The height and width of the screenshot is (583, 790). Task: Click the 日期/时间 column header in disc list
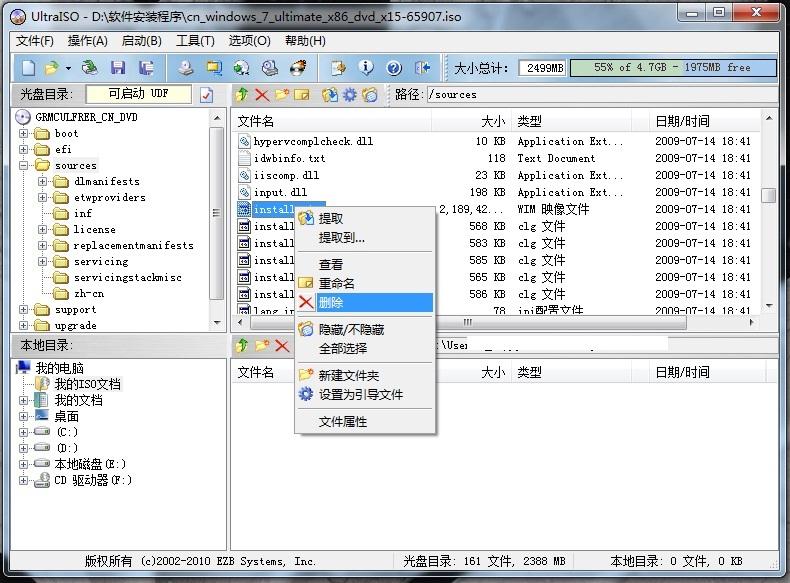pyautogui.click(x=704, y=121)
